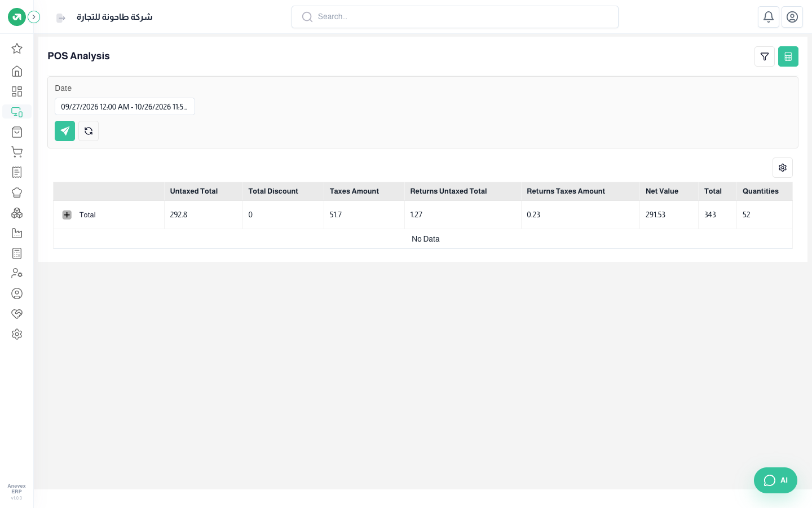Open the shopping bag icon in the sidebar

coord(17,132)
